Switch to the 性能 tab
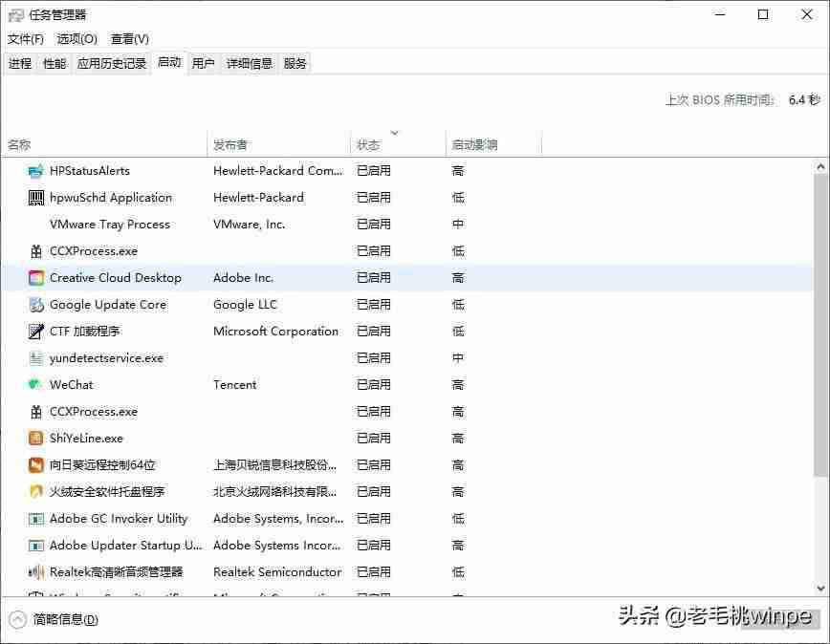 55,64
